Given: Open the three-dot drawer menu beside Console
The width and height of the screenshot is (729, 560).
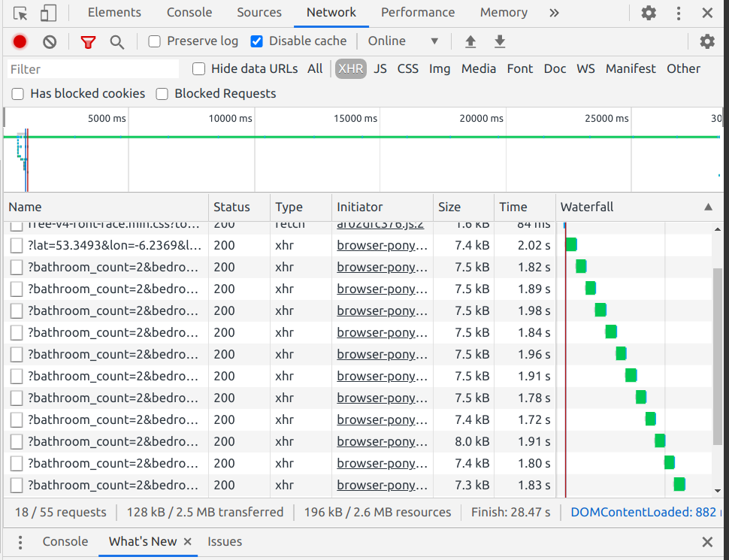Looking at the screenshot, I should pos(20,542).
